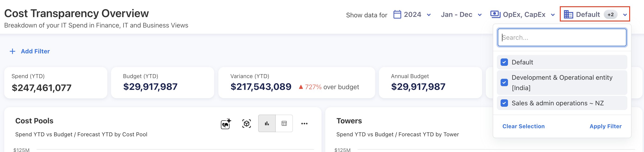This screenshot has width=644, height=152.
Task: Click the Add Filter link
Action: click(35, 52)
